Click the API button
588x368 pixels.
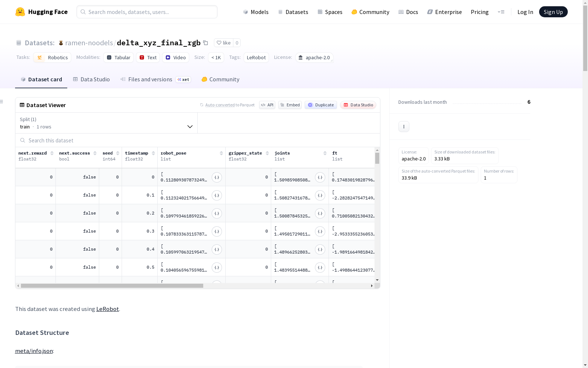point(267,105)
